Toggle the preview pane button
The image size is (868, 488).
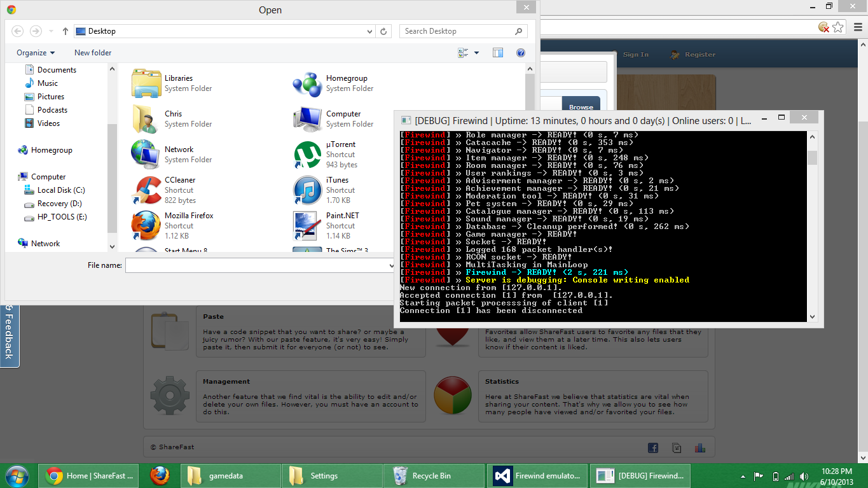point(498,53)
